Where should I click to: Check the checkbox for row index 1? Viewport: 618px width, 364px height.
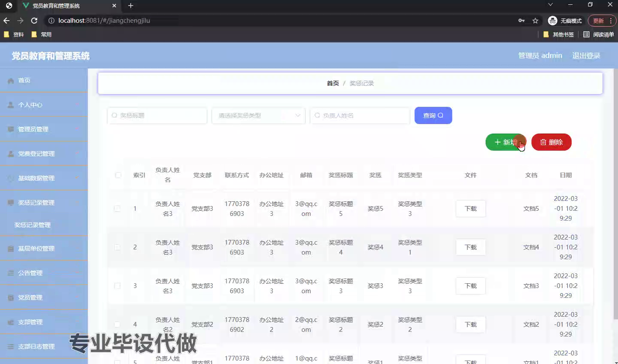tap(117, 209)
